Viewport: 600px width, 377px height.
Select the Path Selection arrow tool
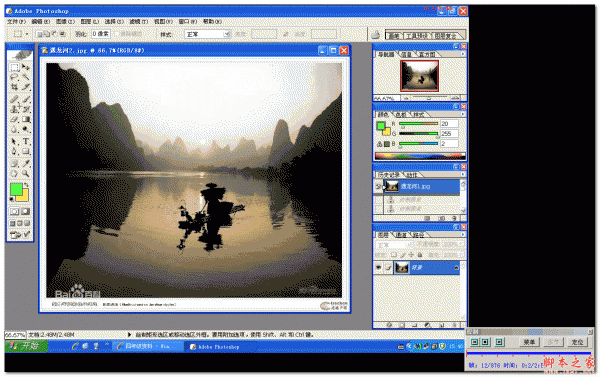click(x=14, y=141)
